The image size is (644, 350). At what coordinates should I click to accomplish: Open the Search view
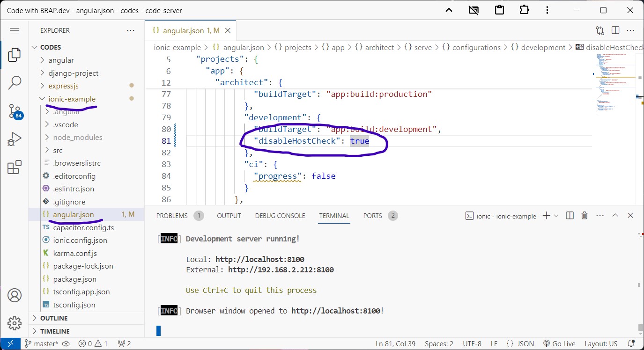click(x=15, y=82)
